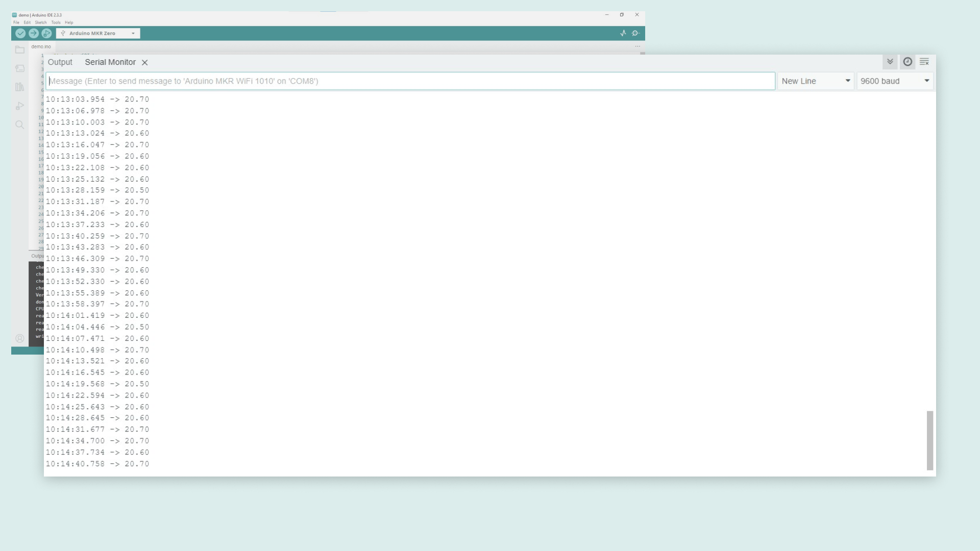Image resolution: width=980 pixels, height=551 pixels.
Task: Switch to the Output tab
Action: coord(60,62)
